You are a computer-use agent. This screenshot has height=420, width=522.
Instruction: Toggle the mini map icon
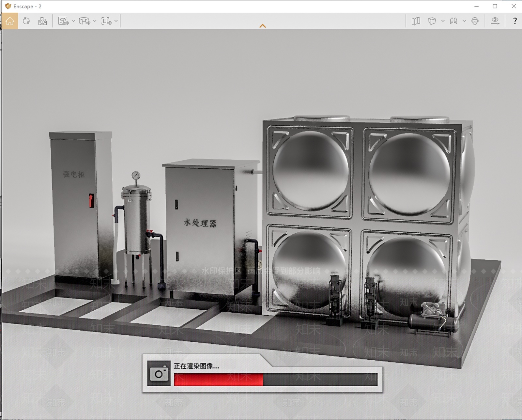(416, 21)
